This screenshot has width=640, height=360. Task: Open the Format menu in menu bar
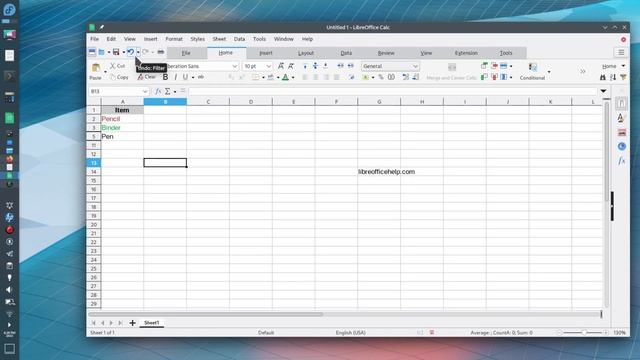tap(174, 39)
